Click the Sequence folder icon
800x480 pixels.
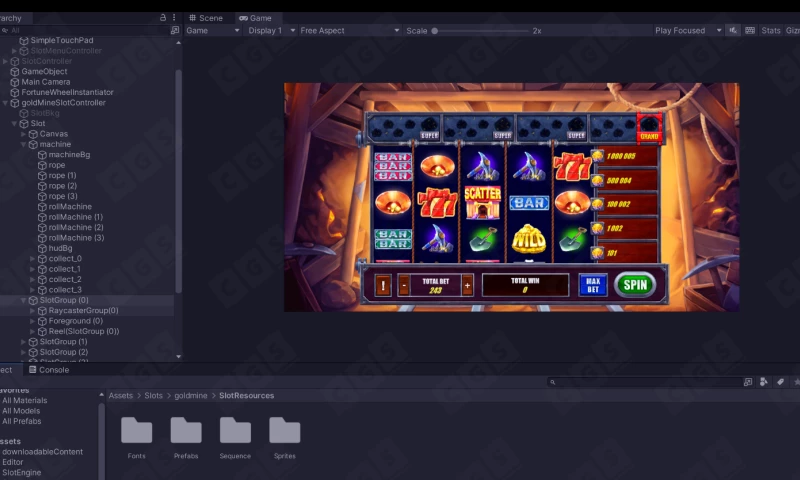235,431
